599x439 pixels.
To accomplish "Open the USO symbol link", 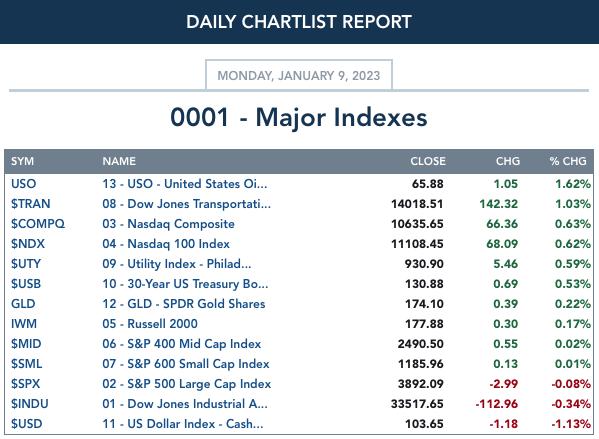I will (x=23, y=184).
